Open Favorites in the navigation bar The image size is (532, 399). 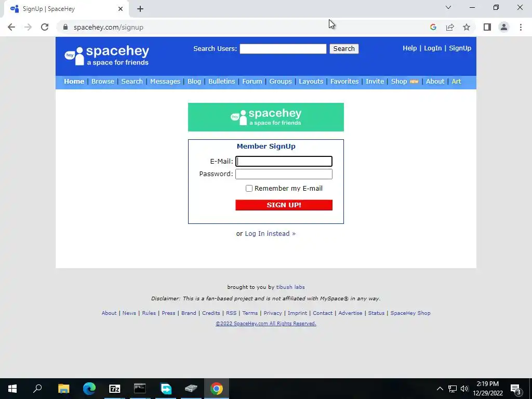tap(344, 82)
